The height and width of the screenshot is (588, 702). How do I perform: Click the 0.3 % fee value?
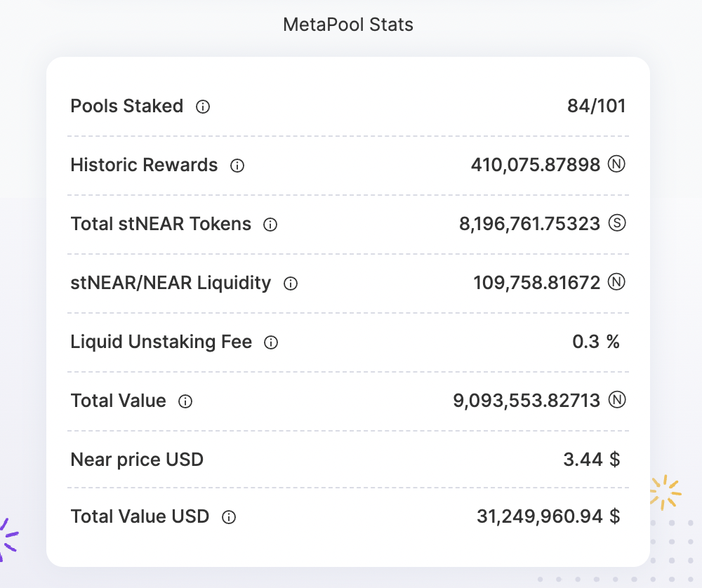pos(596,342)
